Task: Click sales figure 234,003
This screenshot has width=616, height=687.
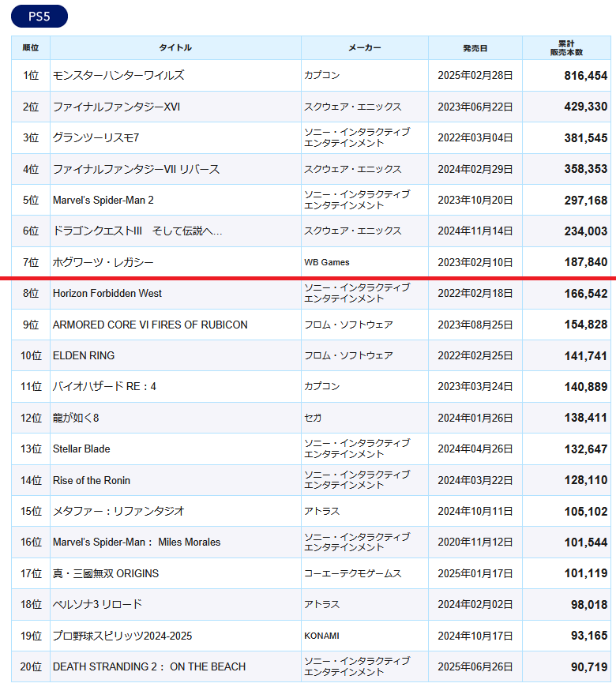Action: click(586, 231)
